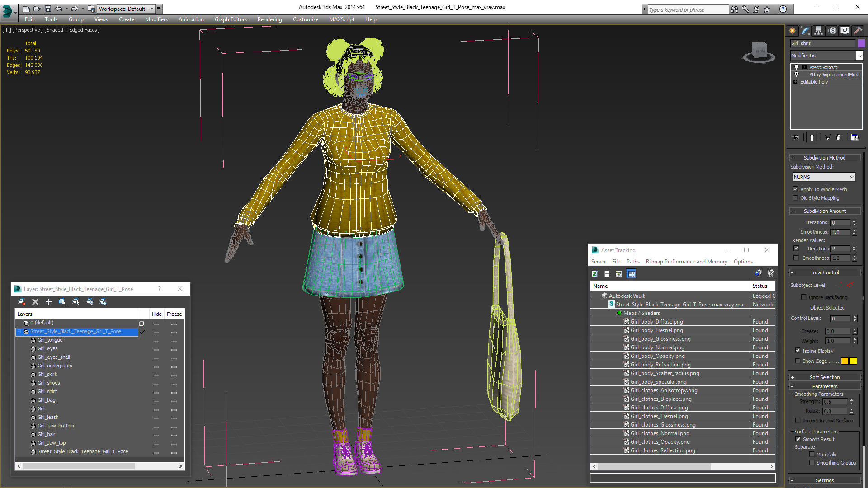Expand the Soft Selection rollout
The width and height of the screenshot is (868, 488).
825,377
